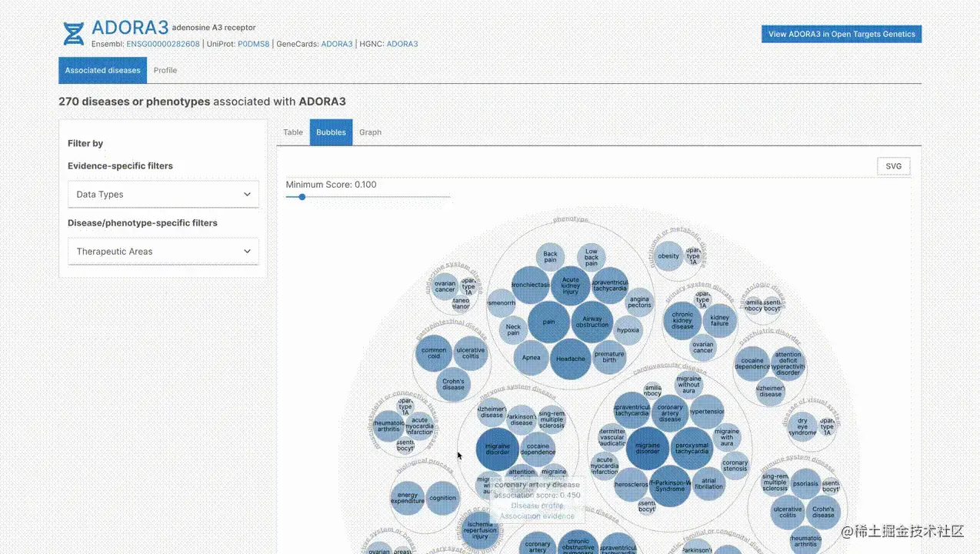Click the chronic kidney disease bubble

[682, 320]
